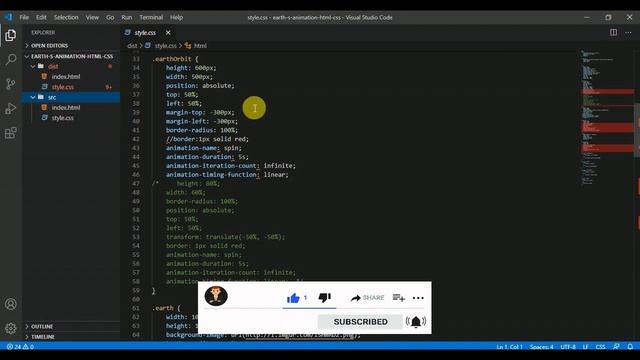Screen dimensions: 640x360
Task: Click the Share arrow button
Action: pos(367,298)
